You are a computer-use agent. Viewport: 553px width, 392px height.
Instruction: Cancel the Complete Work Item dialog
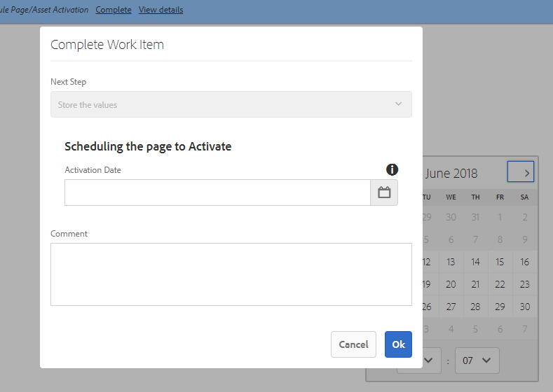pos(353,344)
